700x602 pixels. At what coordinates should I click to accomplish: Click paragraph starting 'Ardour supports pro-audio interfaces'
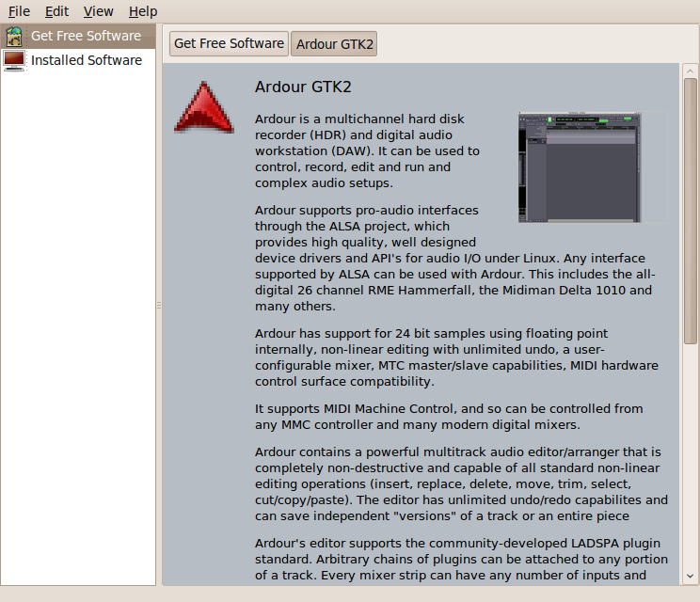click(455, 258)
